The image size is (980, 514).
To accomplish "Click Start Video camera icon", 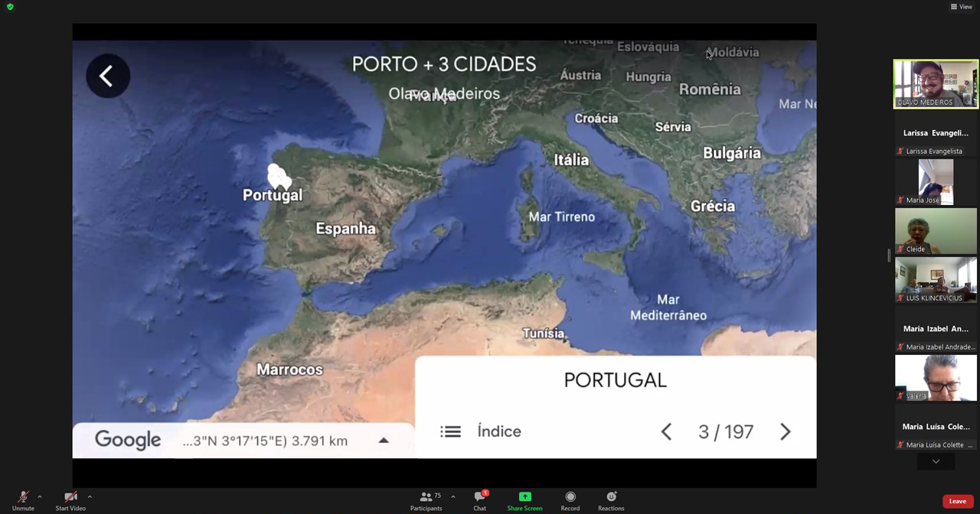I will [70, 497].
